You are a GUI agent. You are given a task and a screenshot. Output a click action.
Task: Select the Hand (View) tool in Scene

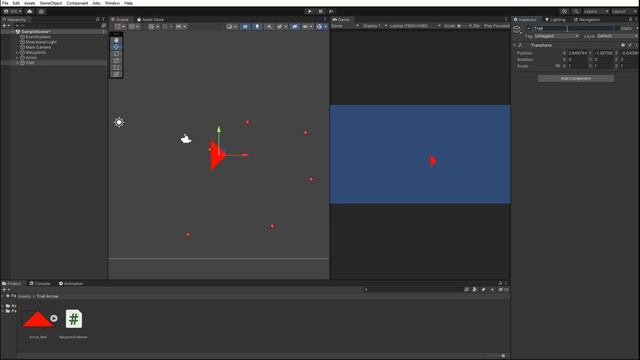coord(116,40)
